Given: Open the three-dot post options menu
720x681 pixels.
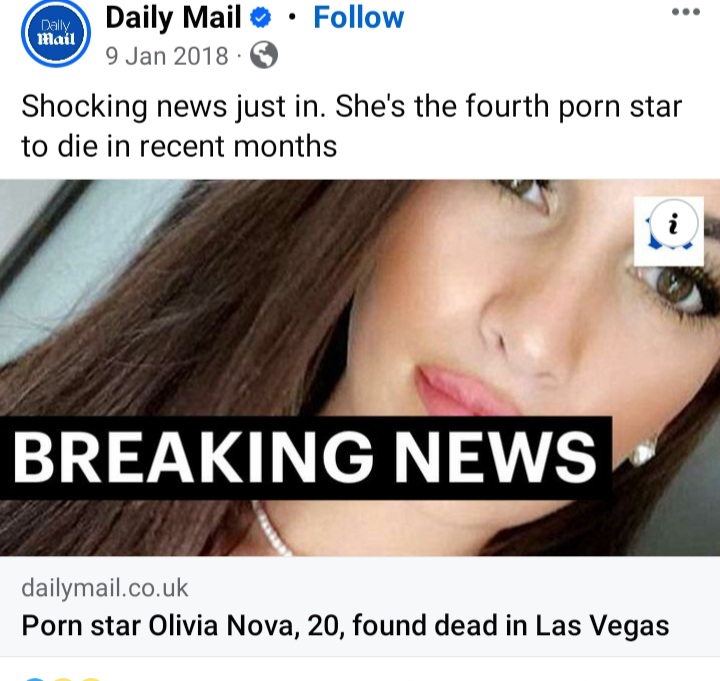Looking at the screenshot, I should pyautogui.click(x=686, y=12).
